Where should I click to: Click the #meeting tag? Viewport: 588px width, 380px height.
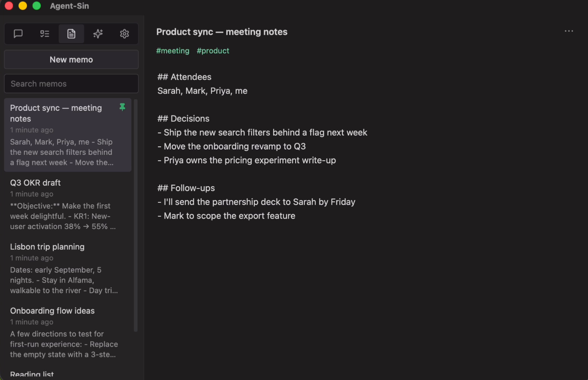pyautogui.click(x=173, y=51)
